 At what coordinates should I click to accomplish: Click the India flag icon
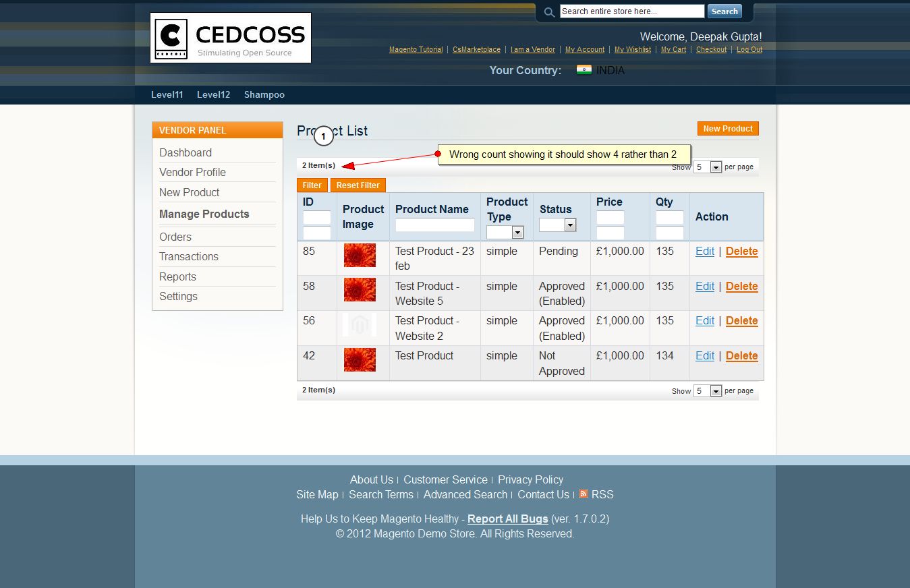click(x=584, y=70)
